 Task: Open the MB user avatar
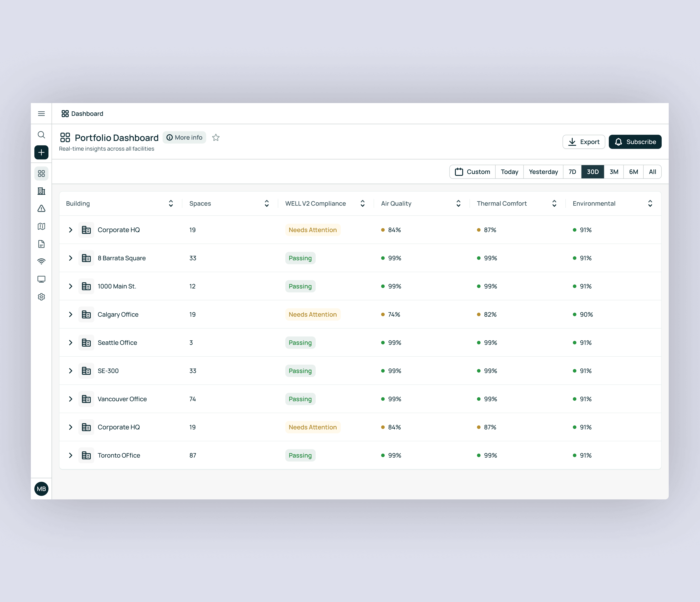(x=41, y=489)
